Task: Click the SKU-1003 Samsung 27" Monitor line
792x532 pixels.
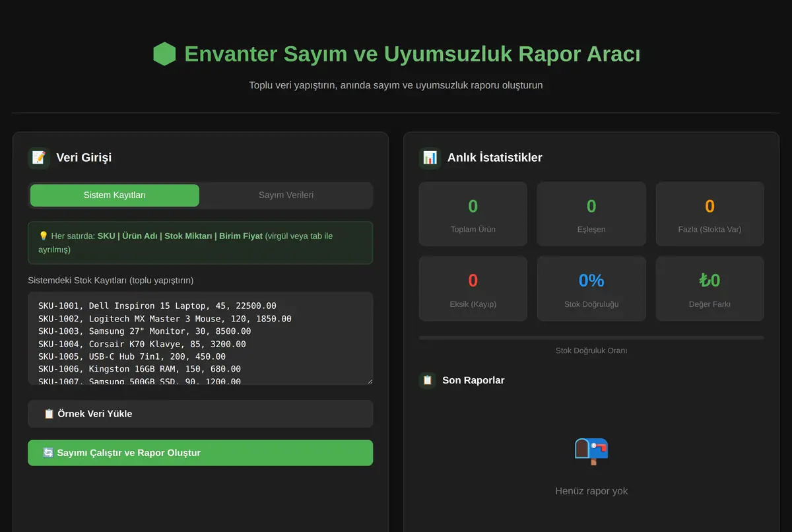Action: coord(145,331)
